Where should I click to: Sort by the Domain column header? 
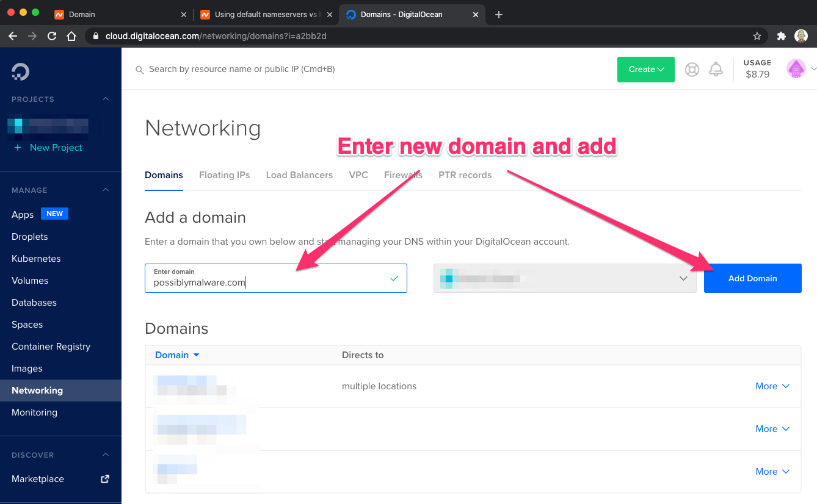[x=177, y=355]
